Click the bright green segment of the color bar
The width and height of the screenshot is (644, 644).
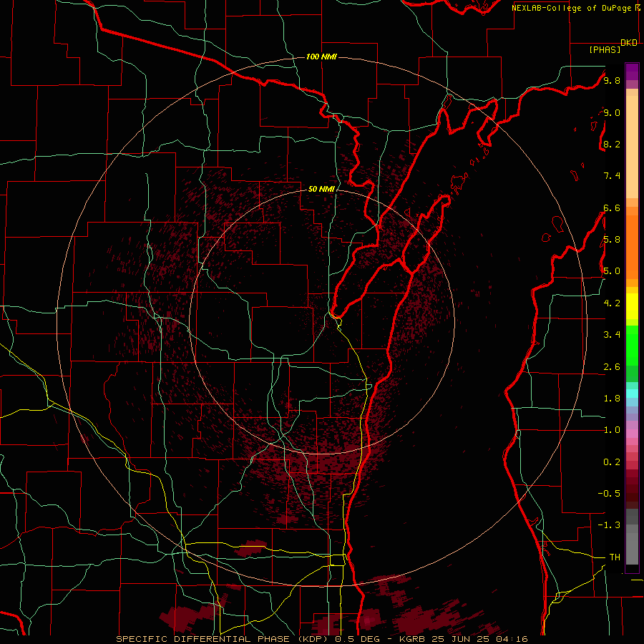632,345
